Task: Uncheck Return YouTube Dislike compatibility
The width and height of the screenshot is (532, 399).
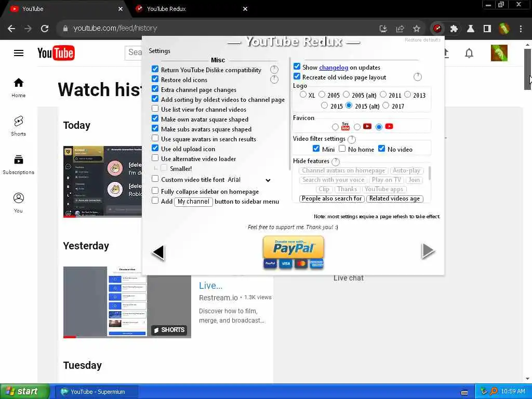Action: [155, 69]
